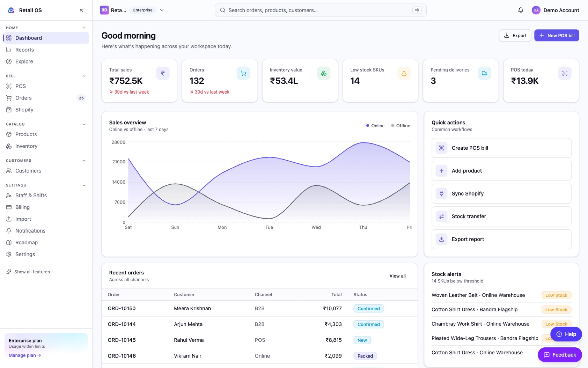
Task: Collapse the sidebar with double-chevron icon
Action: pos(81,10)
